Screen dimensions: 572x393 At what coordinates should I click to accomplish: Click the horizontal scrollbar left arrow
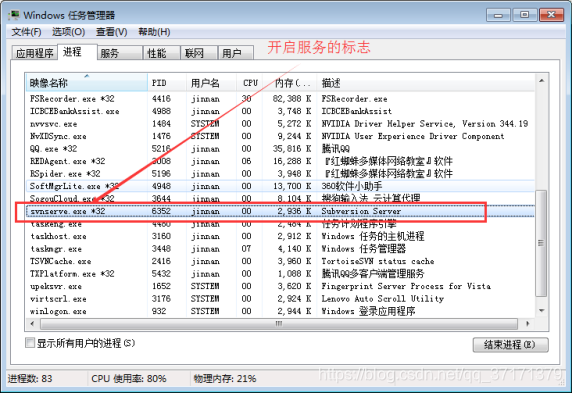pos(33,324)
